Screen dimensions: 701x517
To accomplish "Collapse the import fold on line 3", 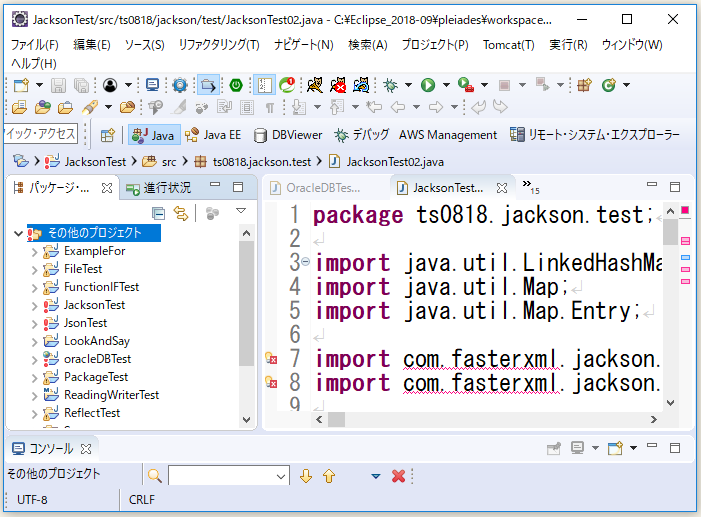I will click(x=305, y=261).
